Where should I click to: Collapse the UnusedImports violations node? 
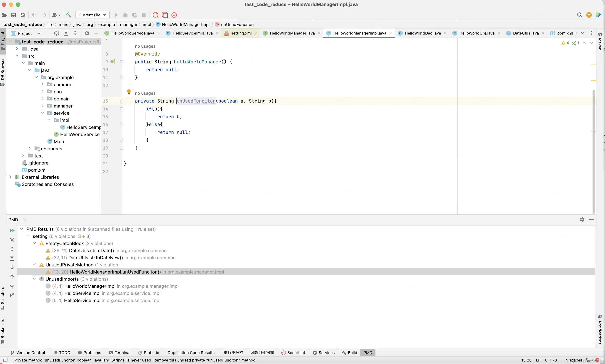35,279
